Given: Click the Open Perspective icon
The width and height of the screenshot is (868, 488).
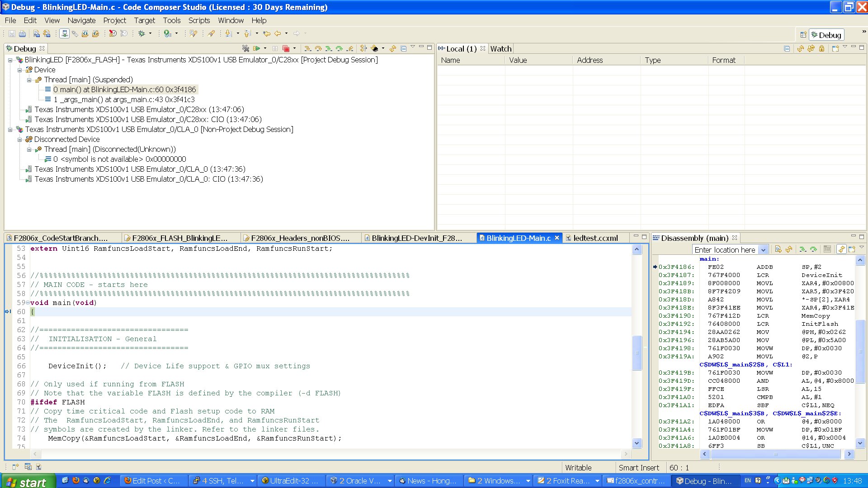Looking at the screenshot, I should pyautogui.click(x=803, y=35).
